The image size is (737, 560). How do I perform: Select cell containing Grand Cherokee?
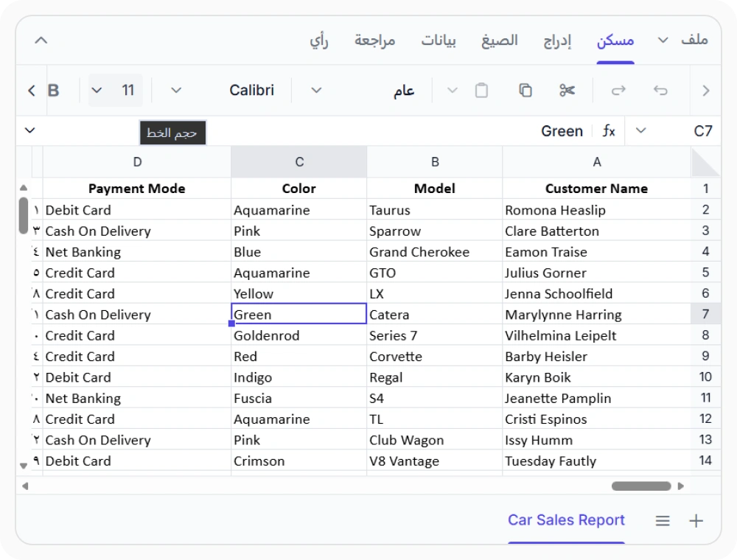pos(435,251)
